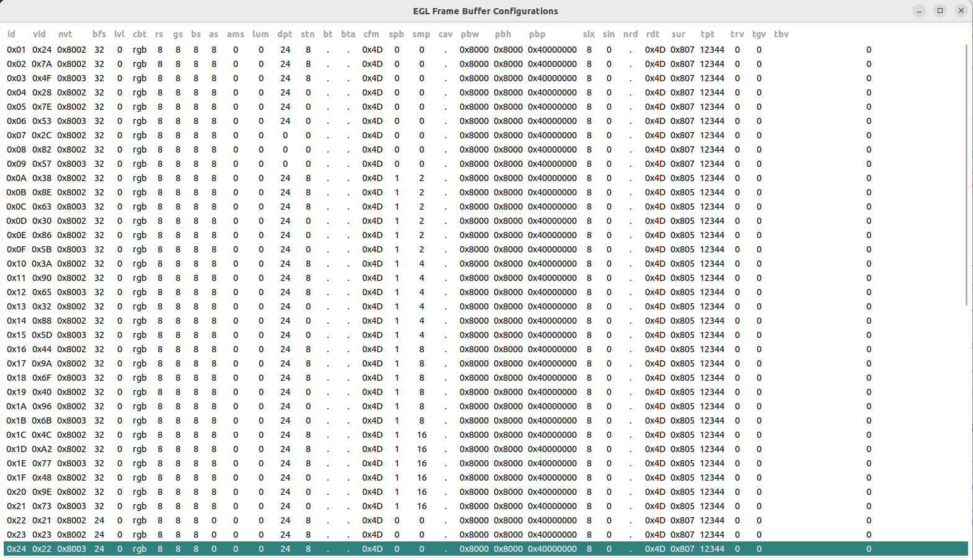Screen dimensions: 973x560
Task: Click the rdt column header
Action: click(652, 34)
